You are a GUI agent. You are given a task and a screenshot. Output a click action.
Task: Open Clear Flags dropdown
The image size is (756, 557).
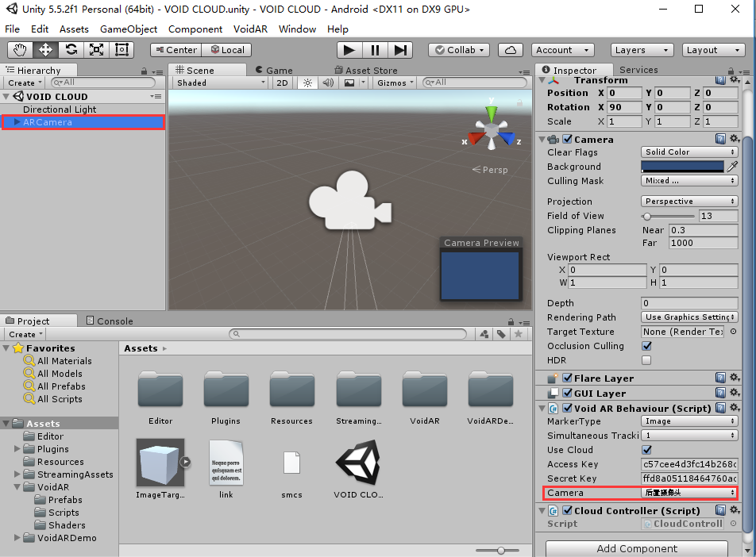(689, 152)
